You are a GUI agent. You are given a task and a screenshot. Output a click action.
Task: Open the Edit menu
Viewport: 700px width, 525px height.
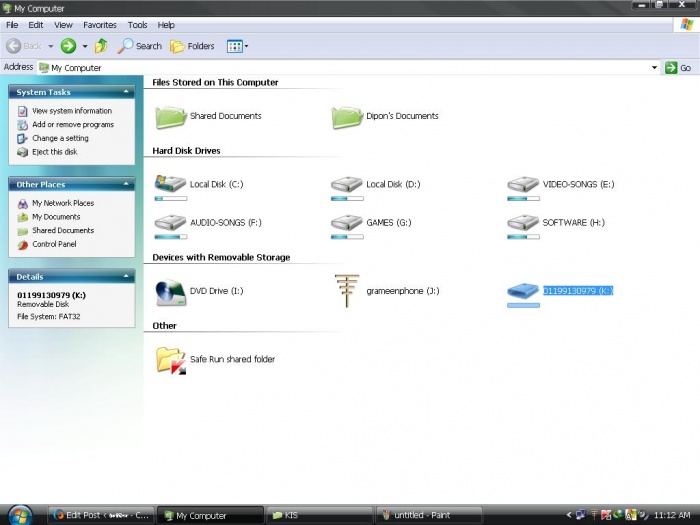click(x=36, y=25)
